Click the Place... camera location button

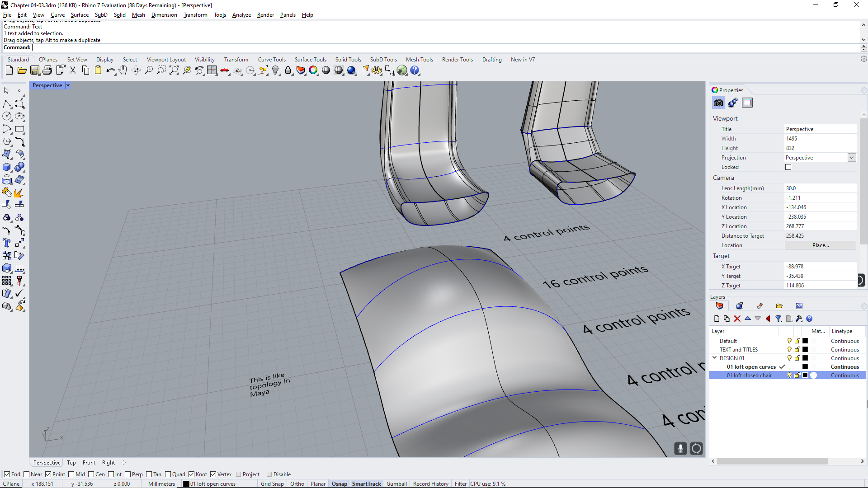point(820,245)
